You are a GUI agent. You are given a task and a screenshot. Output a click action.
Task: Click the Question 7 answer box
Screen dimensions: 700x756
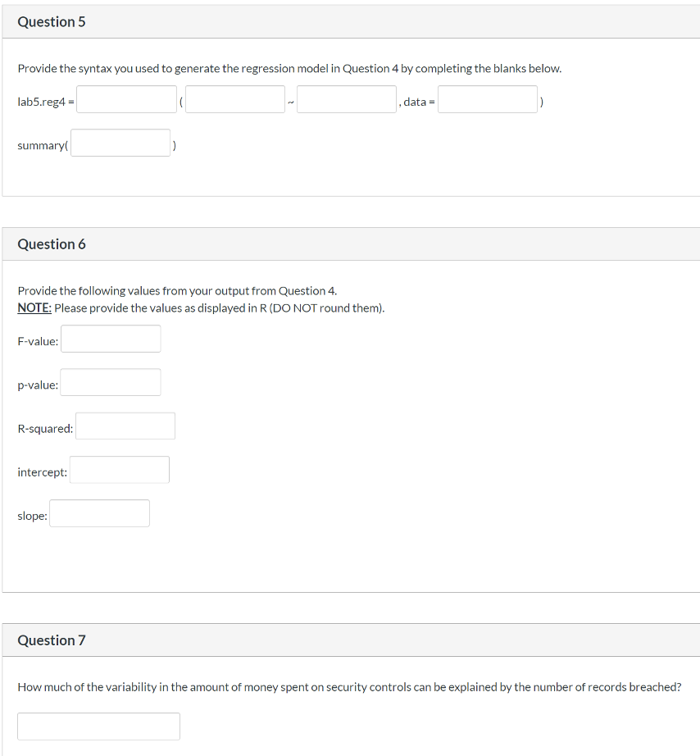pyautogui.click(x=98, y=726)
